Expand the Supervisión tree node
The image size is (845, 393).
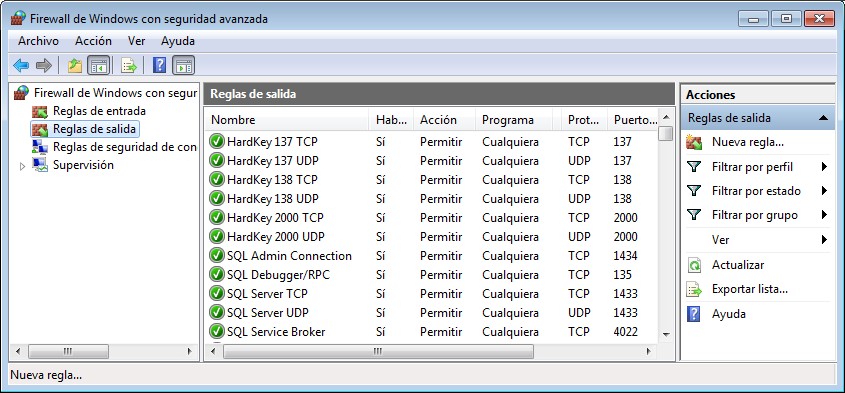23,166
